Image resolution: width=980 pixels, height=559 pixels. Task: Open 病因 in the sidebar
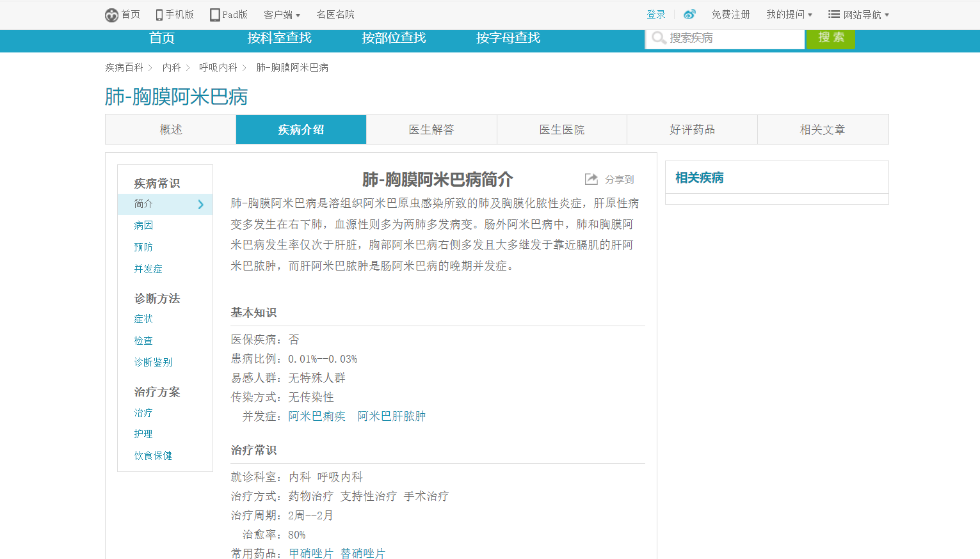(x=143, y=225)
